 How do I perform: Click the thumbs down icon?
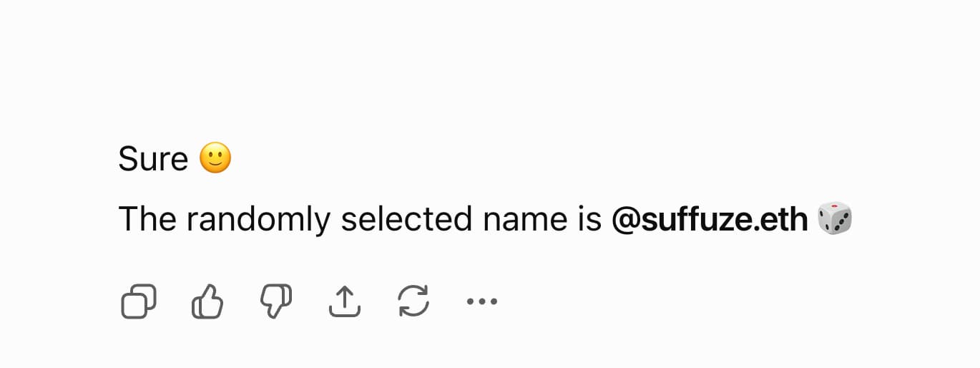point(276,301)
